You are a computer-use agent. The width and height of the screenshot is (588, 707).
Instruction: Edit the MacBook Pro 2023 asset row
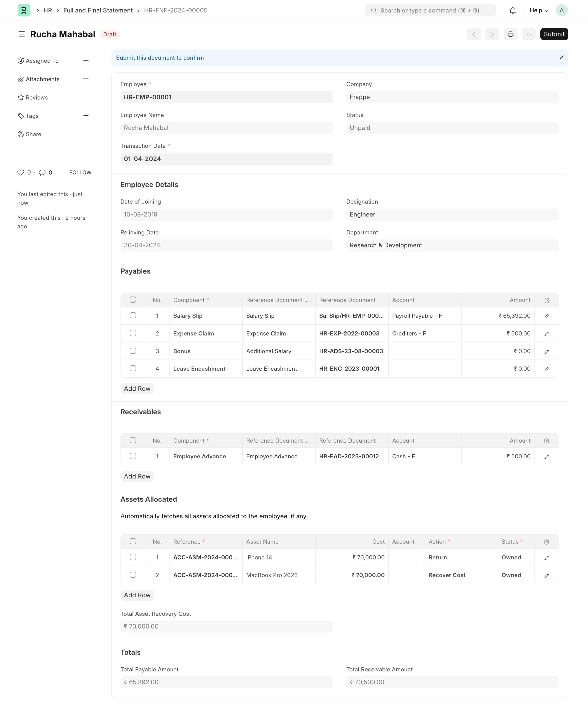tap(546, 575)
